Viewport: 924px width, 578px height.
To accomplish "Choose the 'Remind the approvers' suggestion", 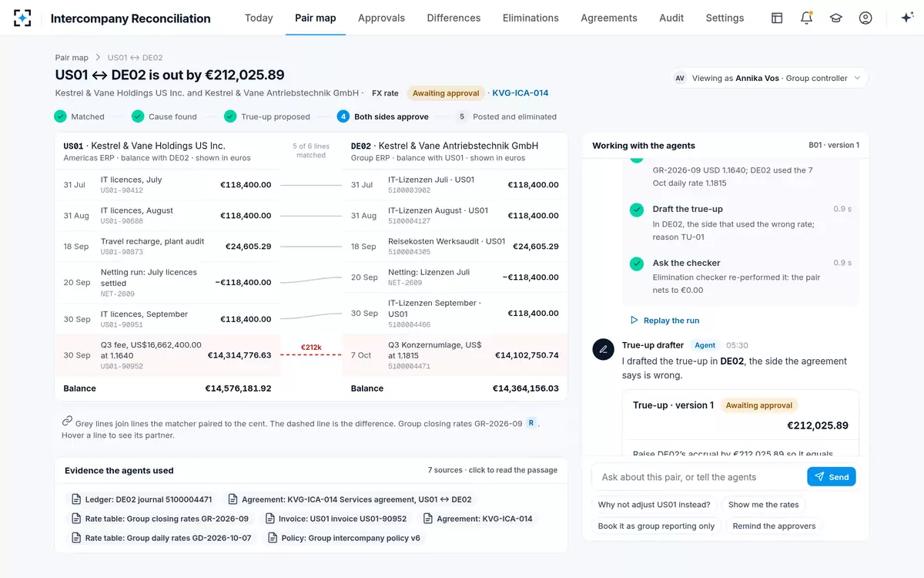I will [x=774, y=526].
